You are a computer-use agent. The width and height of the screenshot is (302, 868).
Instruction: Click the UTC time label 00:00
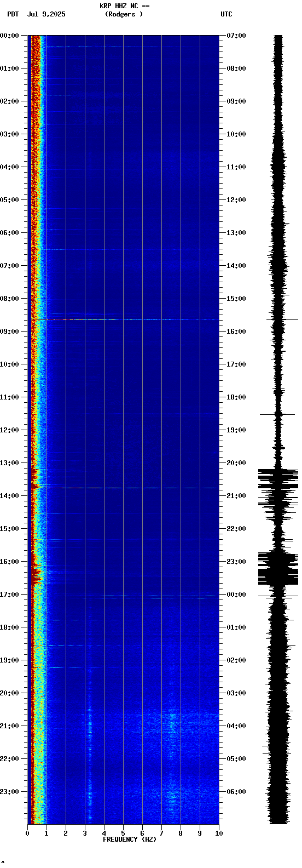click(236, 595)
